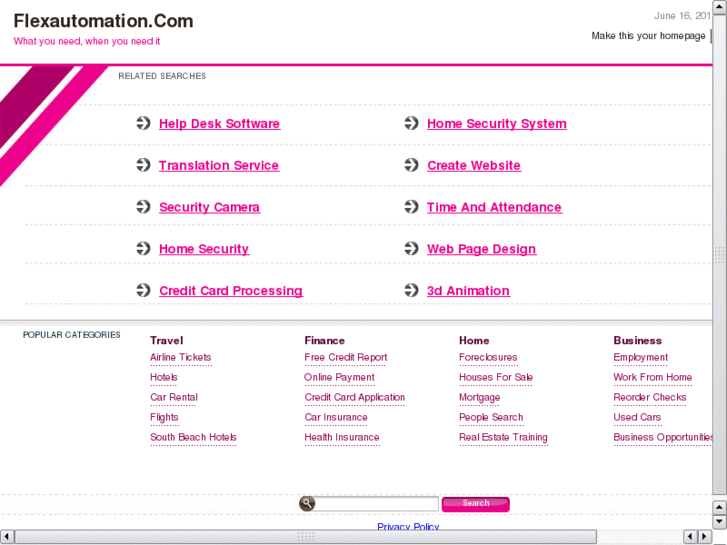Click the Privacy Policy link
Image resolution: width=727 pixels, height=545 pixels.
408,527
